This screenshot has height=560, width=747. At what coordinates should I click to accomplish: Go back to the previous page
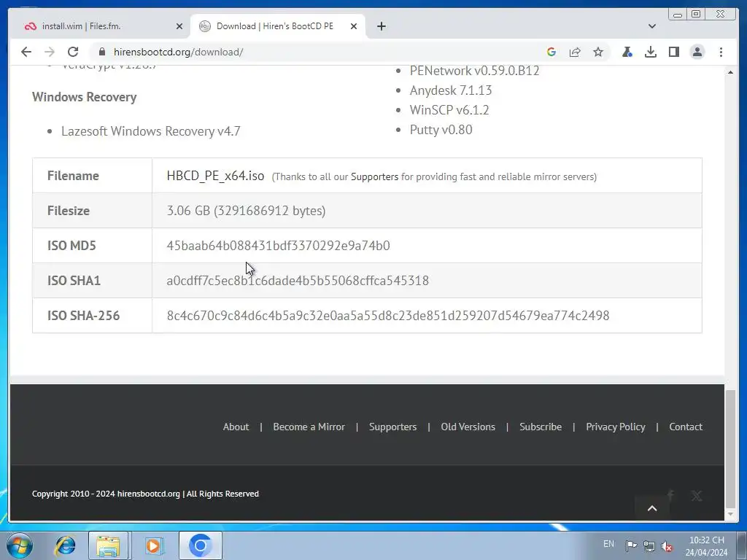[26, 52]
